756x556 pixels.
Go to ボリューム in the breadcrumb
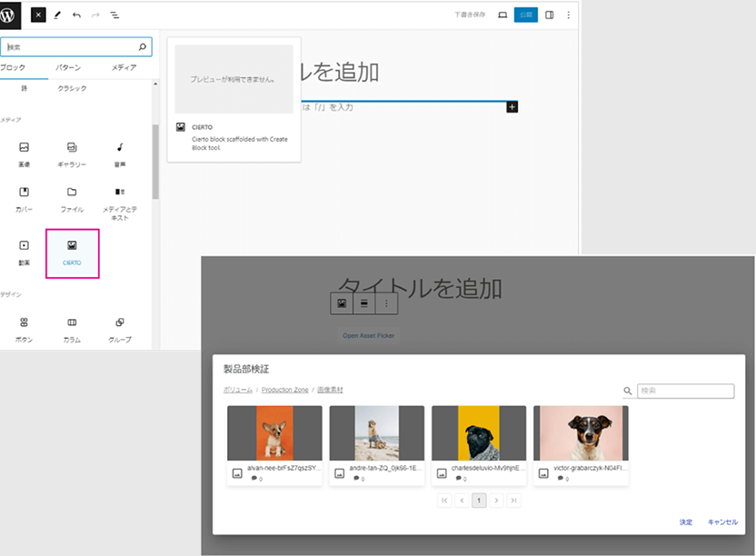238,390
